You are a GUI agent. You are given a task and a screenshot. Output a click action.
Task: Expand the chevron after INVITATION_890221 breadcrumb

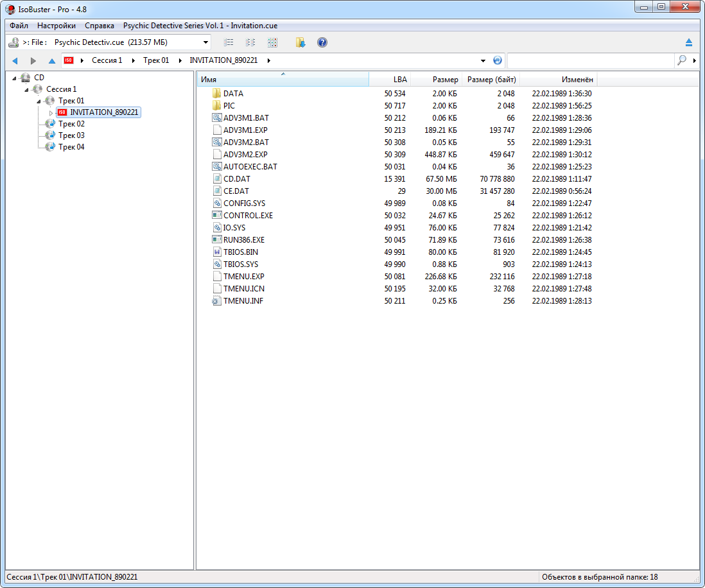pyautogui.click(x=269, y=60)
